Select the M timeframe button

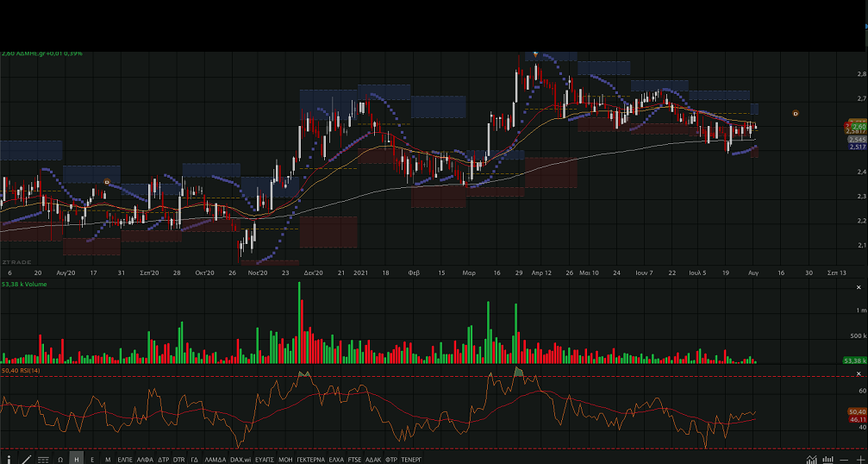tap(108, 460)
